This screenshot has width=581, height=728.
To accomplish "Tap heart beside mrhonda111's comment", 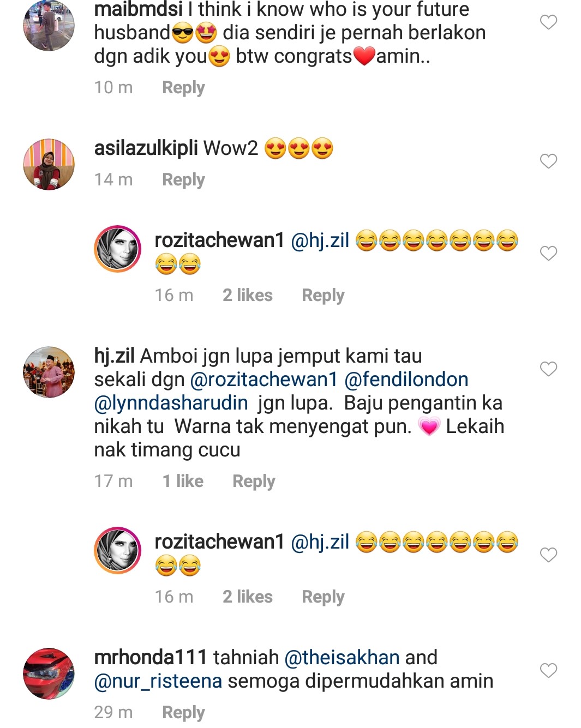I will click(548, 671).
